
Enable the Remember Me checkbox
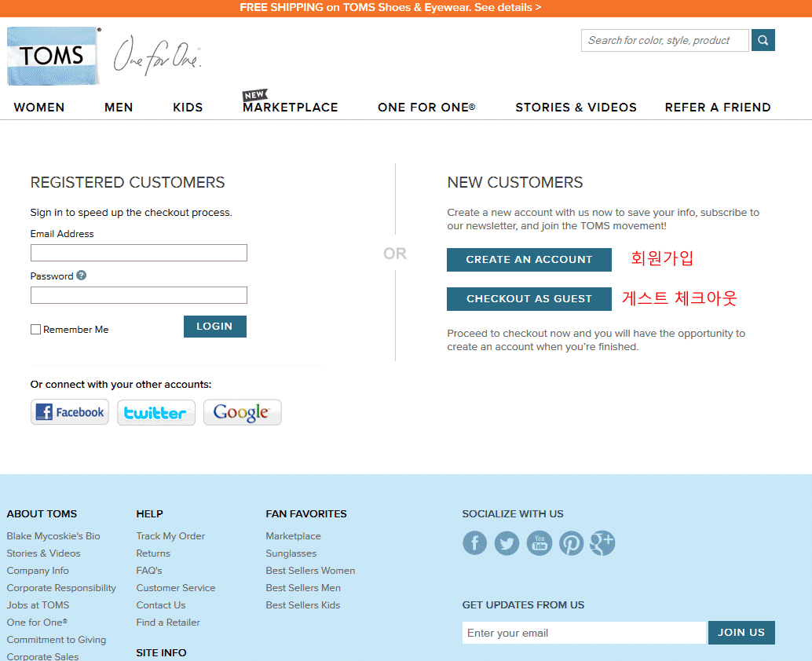(x=35, y=330)
